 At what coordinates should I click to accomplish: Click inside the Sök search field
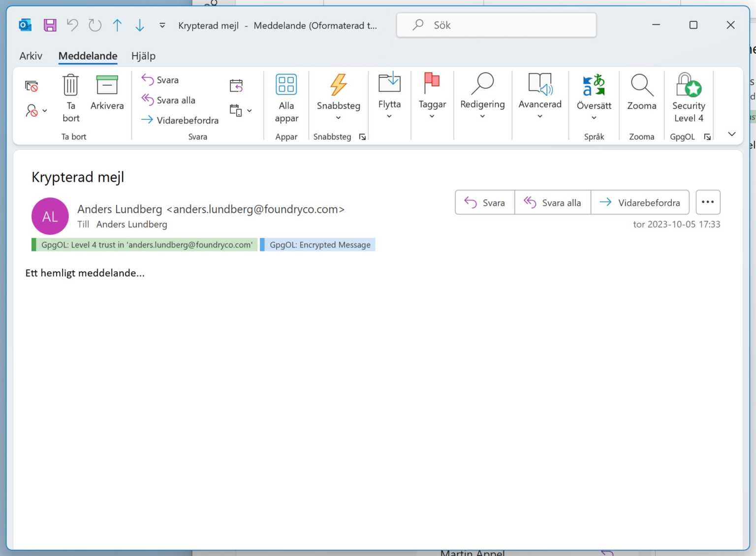pyautogui.click(x=496, y=25)
